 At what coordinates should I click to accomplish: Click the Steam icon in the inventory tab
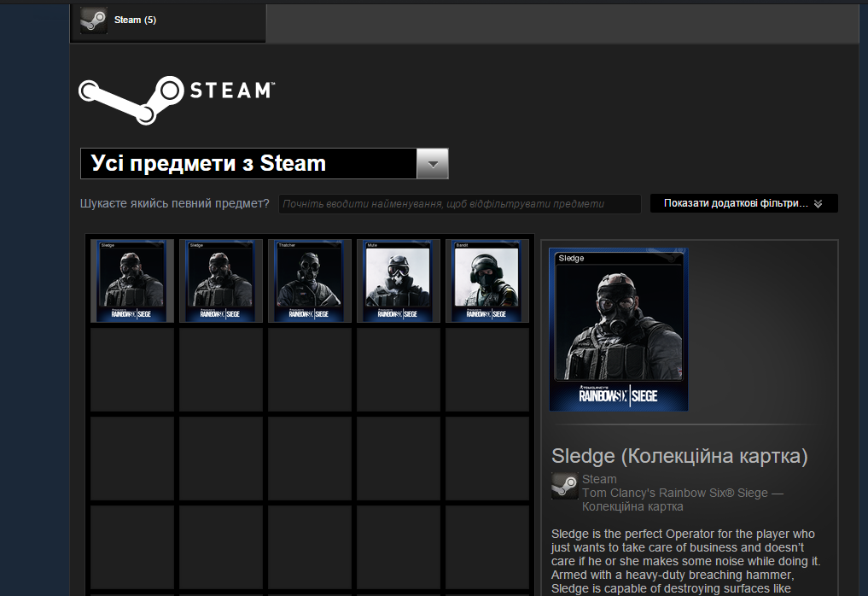tap(94, 20)
